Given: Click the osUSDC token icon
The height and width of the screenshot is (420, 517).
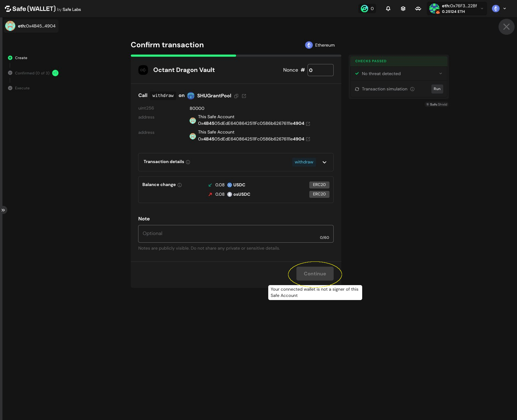Looking at the screenshot, I should (230, 194).
